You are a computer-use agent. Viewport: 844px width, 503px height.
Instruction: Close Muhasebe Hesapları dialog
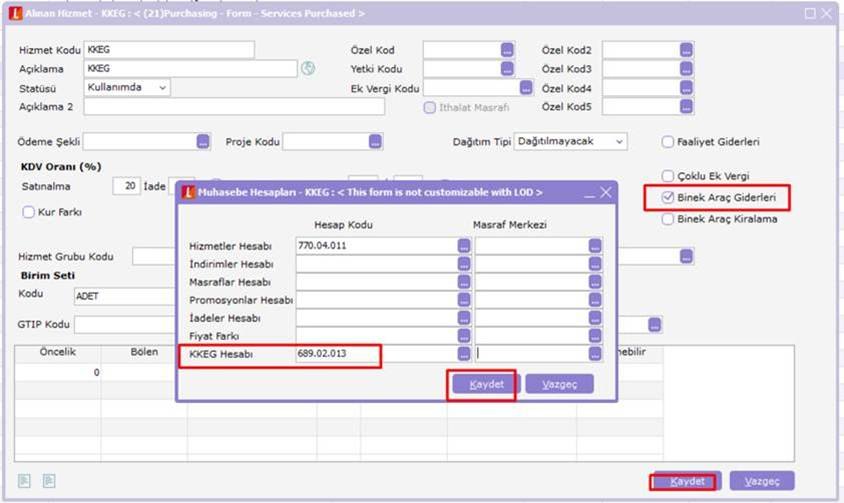click(x=606, y=193)
